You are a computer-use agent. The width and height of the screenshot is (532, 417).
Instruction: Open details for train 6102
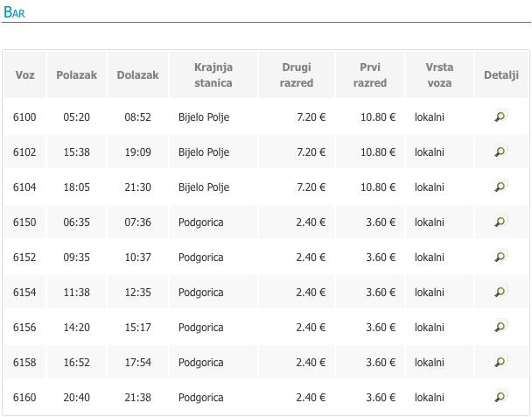tap(500, 151)
